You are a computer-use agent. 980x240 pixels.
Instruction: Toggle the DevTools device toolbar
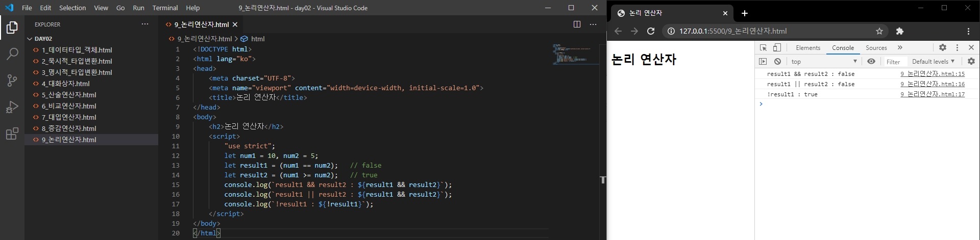click(x=777, y=47)
